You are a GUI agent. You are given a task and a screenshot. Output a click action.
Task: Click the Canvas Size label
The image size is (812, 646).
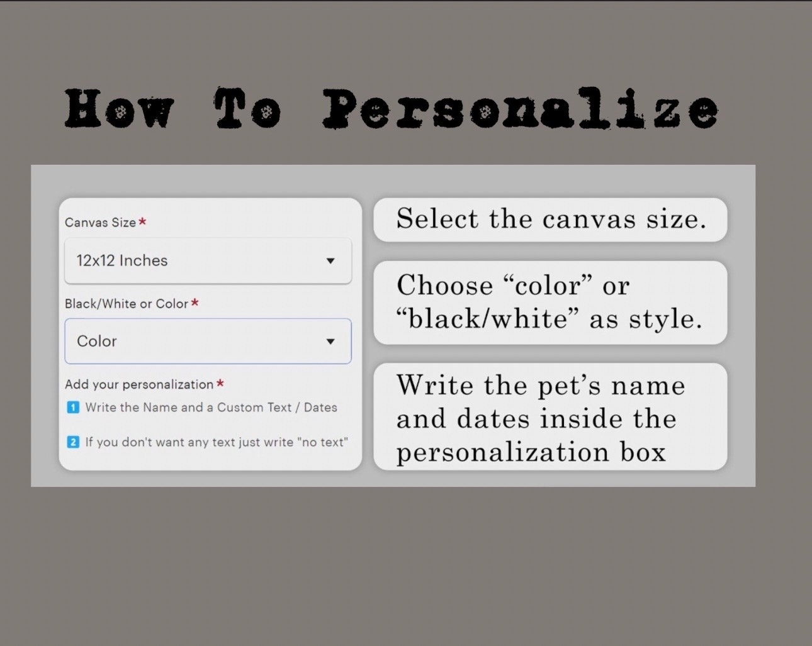click(x=101, y=222)
